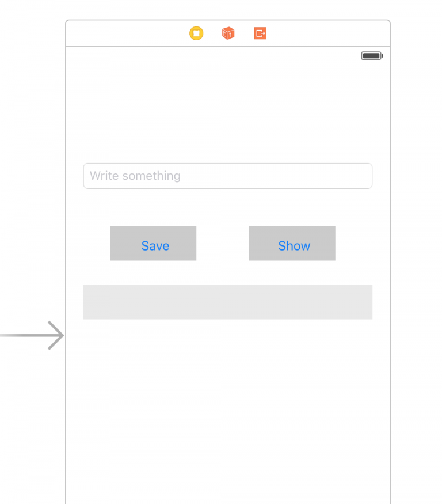This screenshot has width=442, height=504.
Task: Click the scene dock left of View Controller icon
Action: pos(127,33)
